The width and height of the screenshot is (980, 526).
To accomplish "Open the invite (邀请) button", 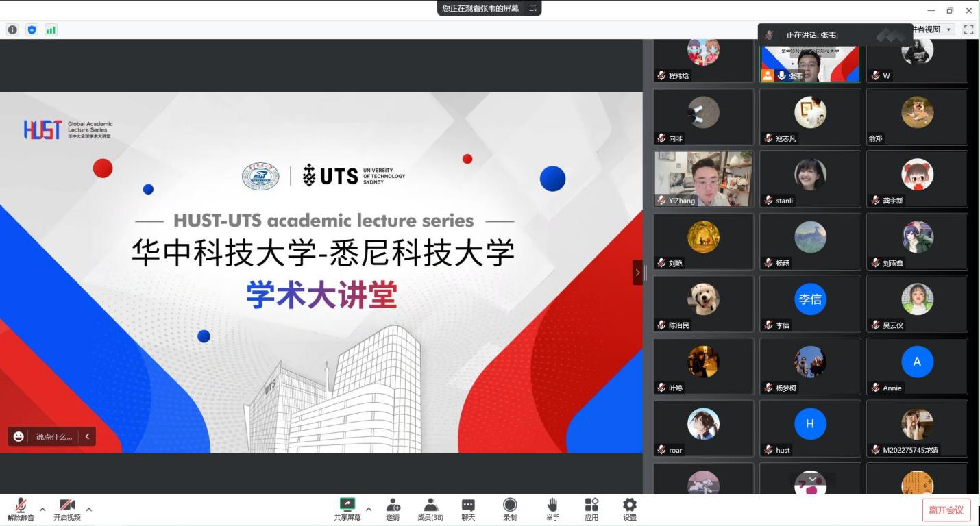I will [393, 510].
